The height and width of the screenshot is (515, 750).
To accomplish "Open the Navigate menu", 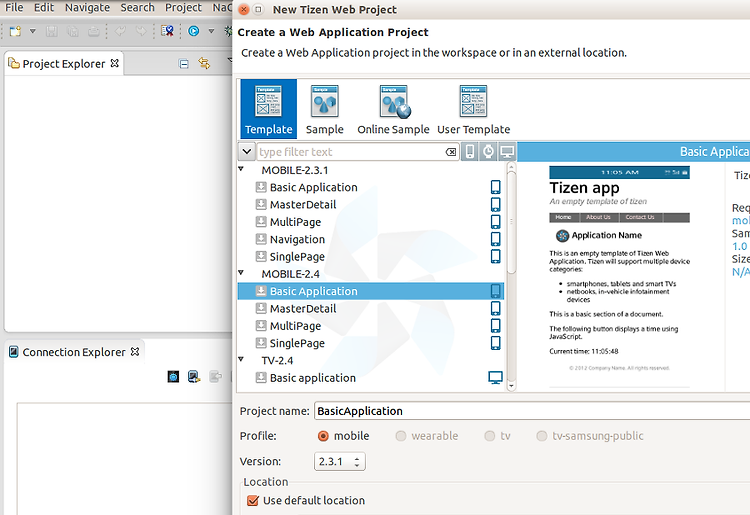I will (x=88, y=8).
